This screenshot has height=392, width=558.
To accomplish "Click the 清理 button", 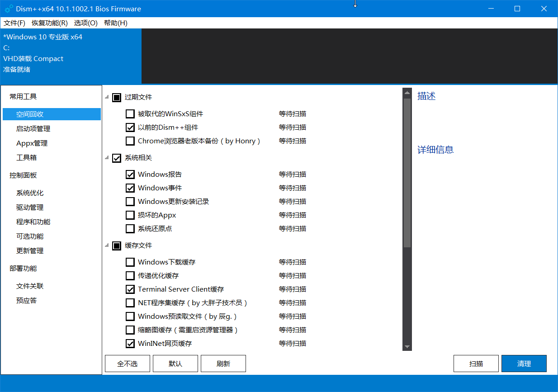I will [524, 364].
